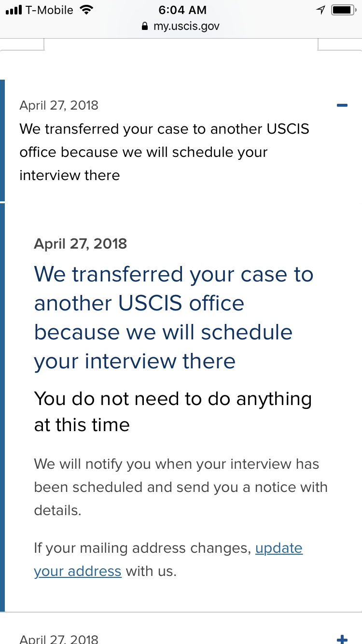Tap the my.uscis.gov address bar
The image size is (362, 644).
pyautogui.click(x=181, y=26)
